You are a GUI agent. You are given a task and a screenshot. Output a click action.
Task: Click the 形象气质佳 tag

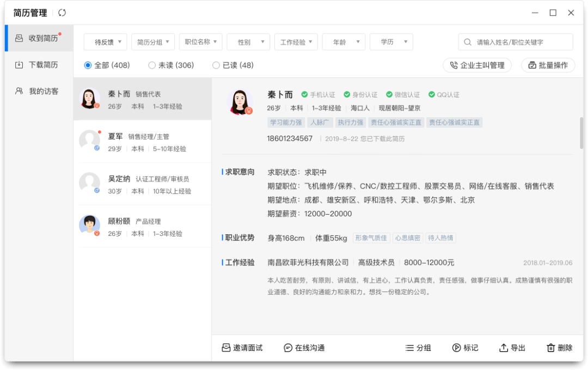371,238
